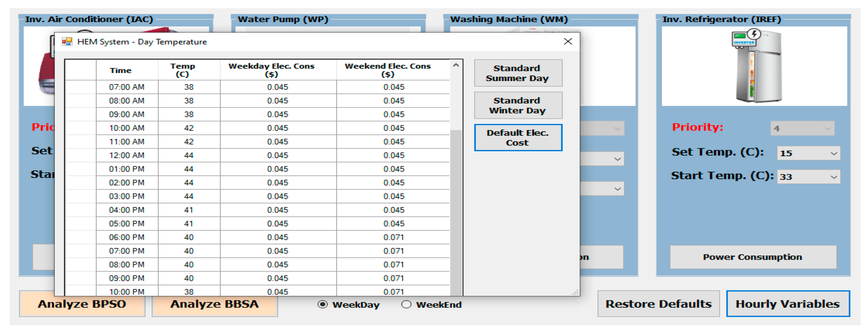This screenshot has height=334, width=868.
Task: Select the 12:00 AM temperature cell
Action: pos(189,155)
